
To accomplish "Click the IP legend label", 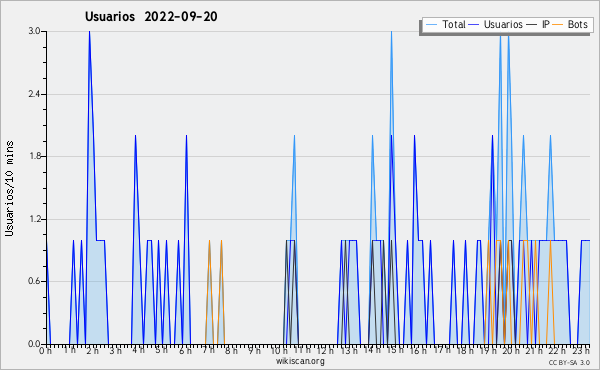I will tap(546, 24).
